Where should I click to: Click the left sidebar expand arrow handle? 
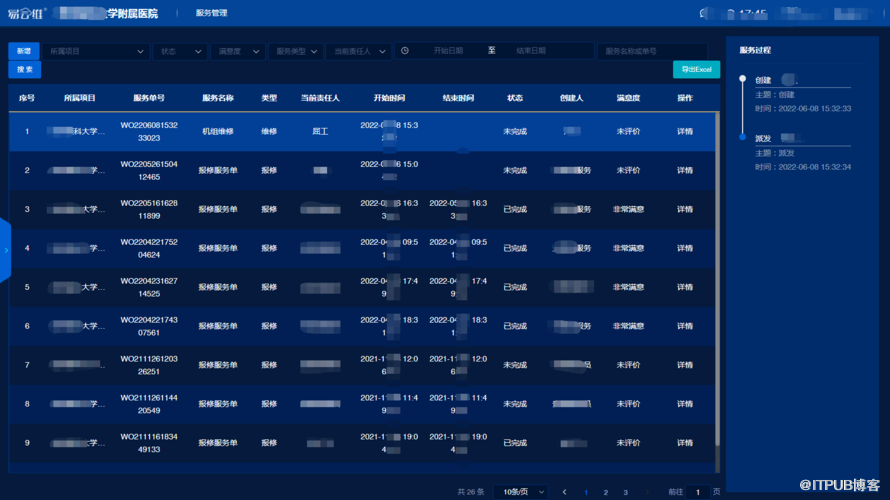click(5, 250)
